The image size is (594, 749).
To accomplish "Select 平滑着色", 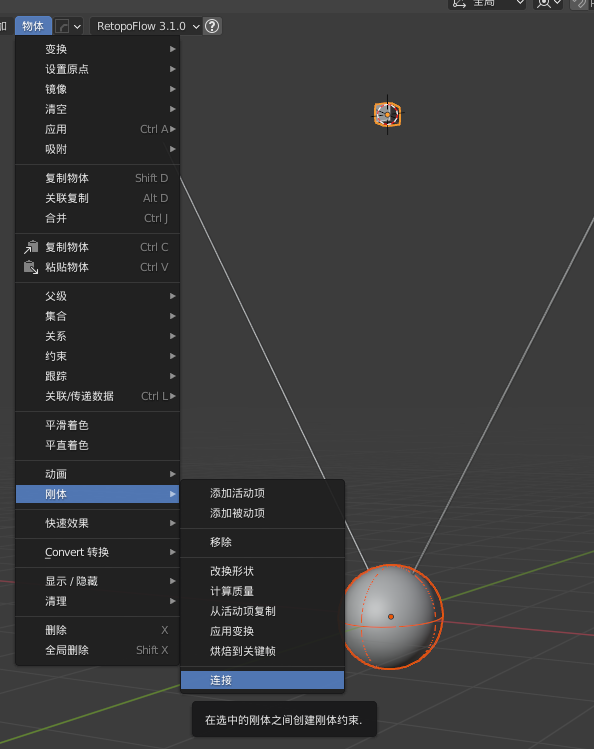I will 97,425.
